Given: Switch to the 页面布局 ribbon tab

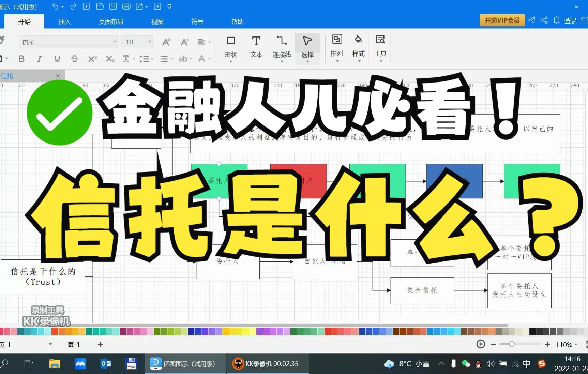Looking at the screenshot, I should pyautogui.click(x=111, y=21).
